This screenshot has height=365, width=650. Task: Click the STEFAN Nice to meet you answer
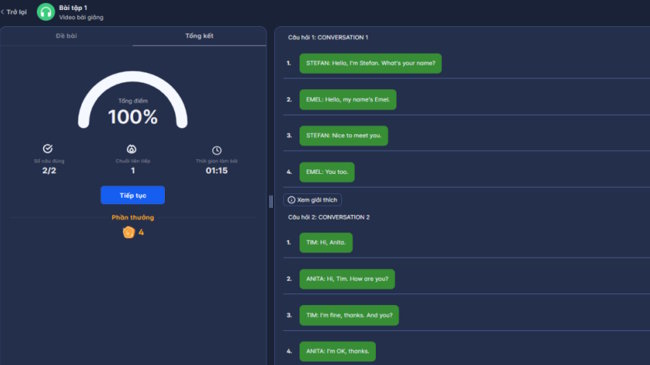click(344, 136)
